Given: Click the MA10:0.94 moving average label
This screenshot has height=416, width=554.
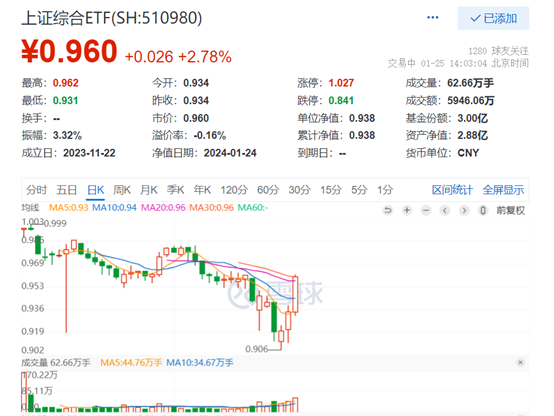Looking at the screenshot, I should (x=114, y=207).
